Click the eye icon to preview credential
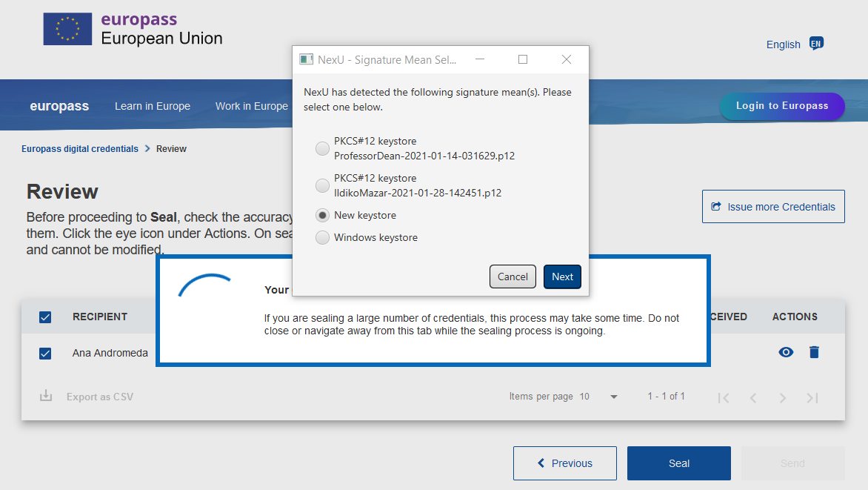Viewport: 868px width, 490px height. (x=786, y=352)
